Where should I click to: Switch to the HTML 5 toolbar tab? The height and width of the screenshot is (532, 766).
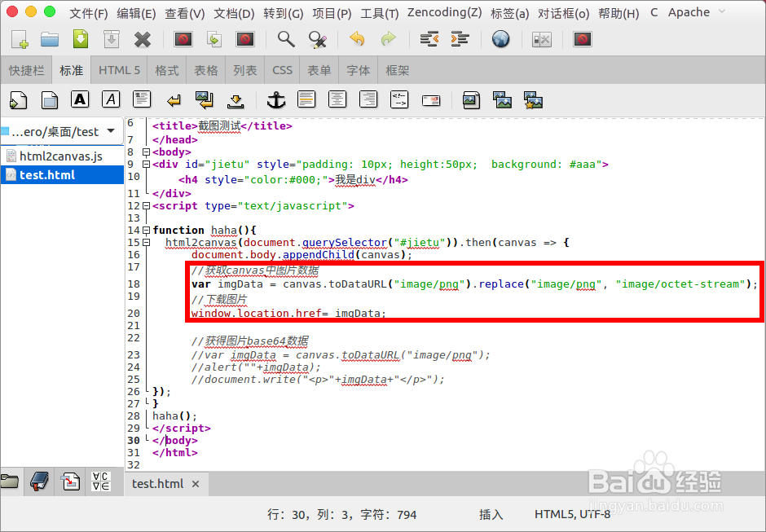click(x=118, y=70)
